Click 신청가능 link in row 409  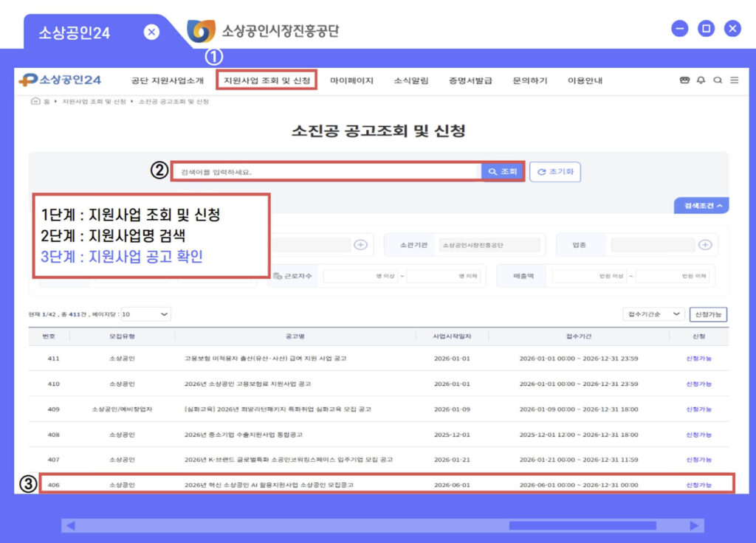pos(699,409)
